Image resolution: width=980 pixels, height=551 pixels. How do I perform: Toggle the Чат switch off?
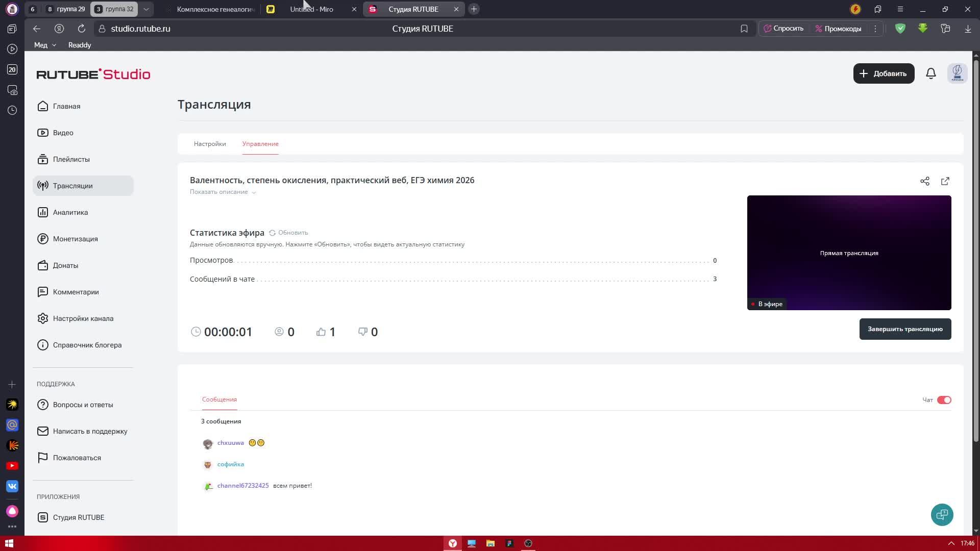[944, 400]
